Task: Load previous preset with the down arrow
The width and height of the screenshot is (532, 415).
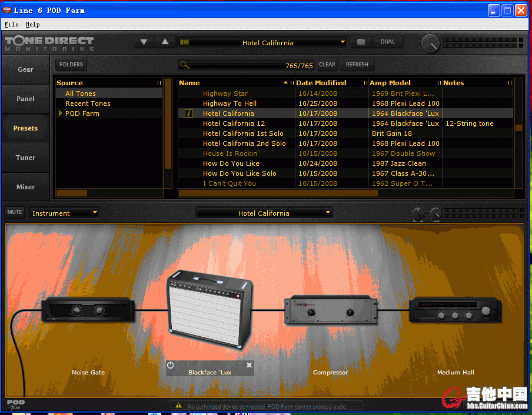Action: [144, 42]
